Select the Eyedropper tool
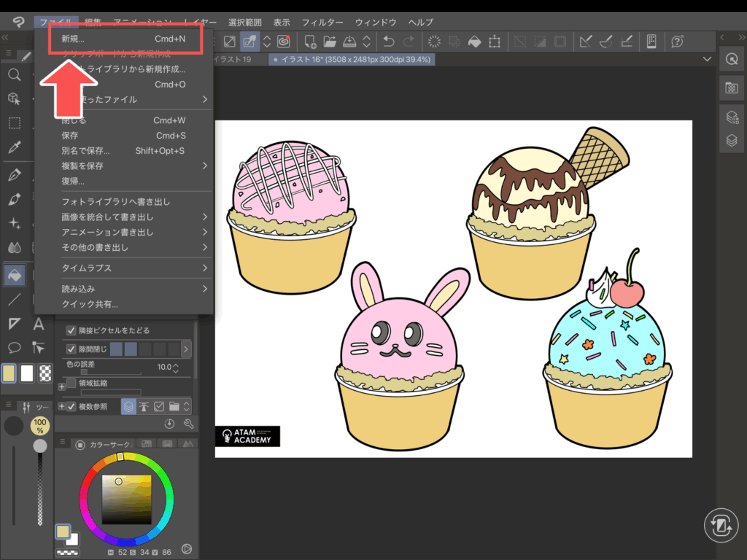Screen dimensions: 747x560 pos(14,147)
